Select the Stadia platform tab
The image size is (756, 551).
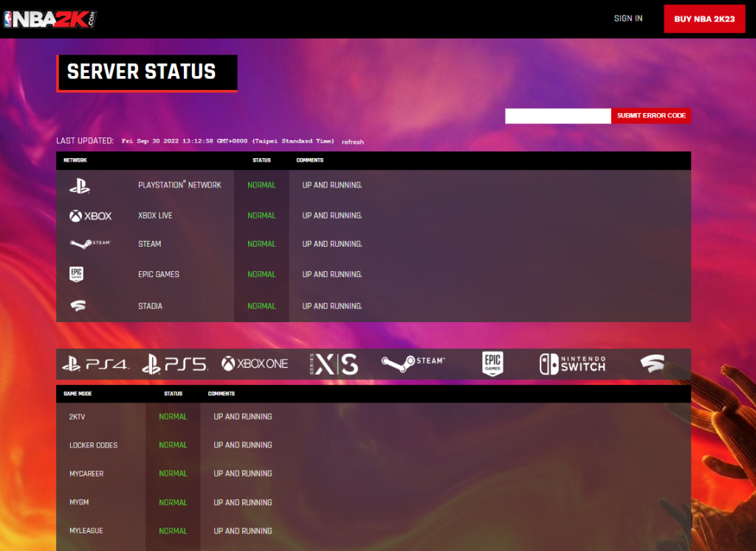pos(653,364)
